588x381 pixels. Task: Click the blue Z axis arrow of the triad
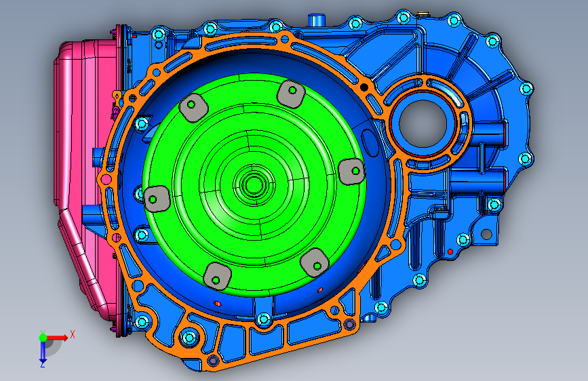[x=43, y=351]
